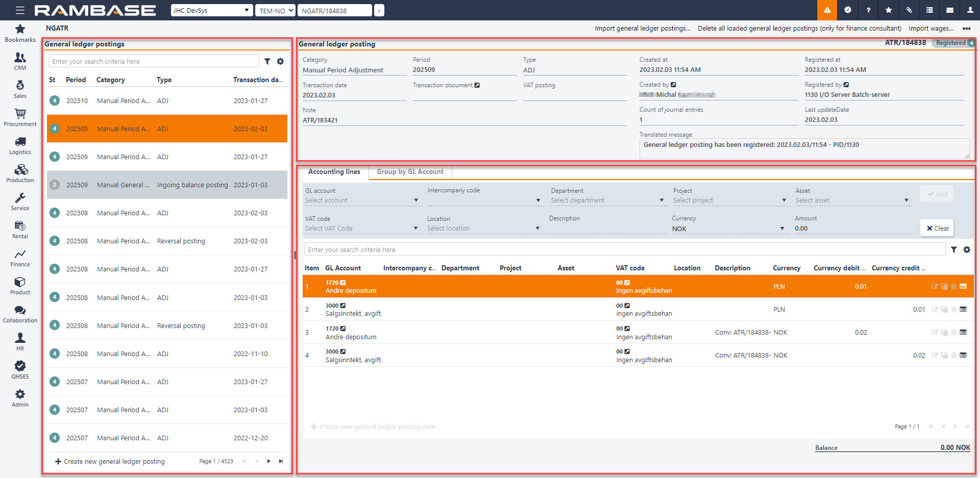Open filter icon in General ledger postings list
The width and height of the screenshot is (980, 478).
coord(267,61)
